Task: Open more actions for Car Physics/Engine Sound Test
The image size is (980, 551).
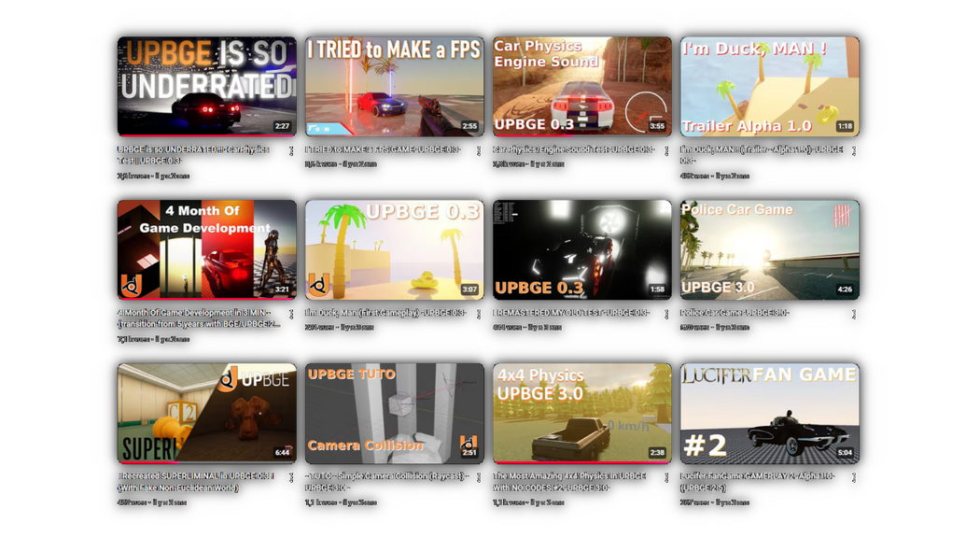Action: tap(666, 151)
